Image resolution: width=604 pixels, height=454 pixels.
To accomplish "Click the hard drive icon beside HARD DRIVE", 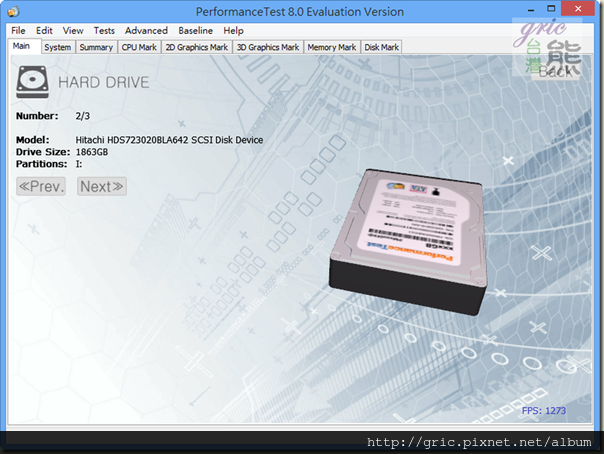I will (32, 82).
